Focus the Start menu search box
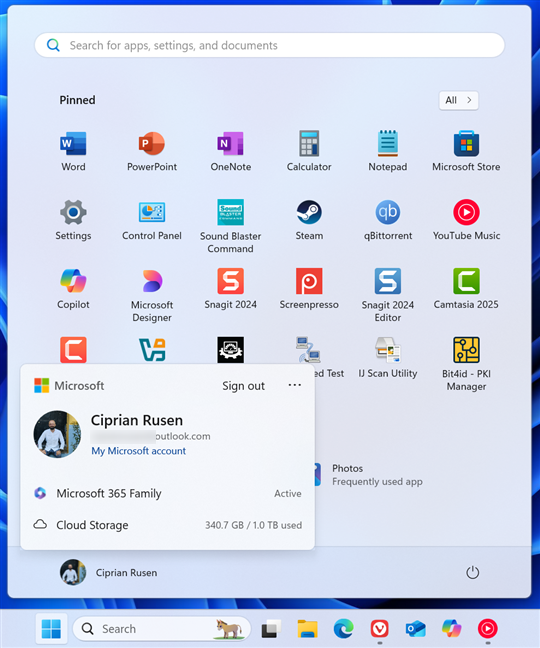540x648 pixels. tap(269, 45)
